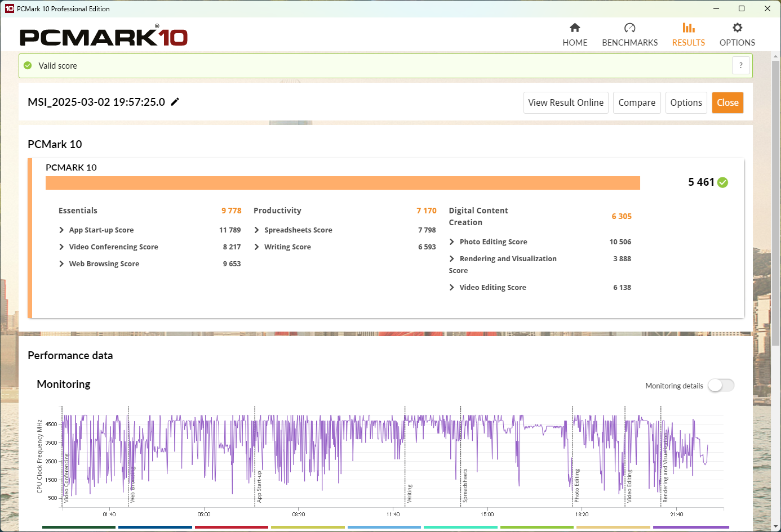This screenshot has height=532, width=781.
Task: Click the scrollbar down arrow
Action: (x=775, y=527)
